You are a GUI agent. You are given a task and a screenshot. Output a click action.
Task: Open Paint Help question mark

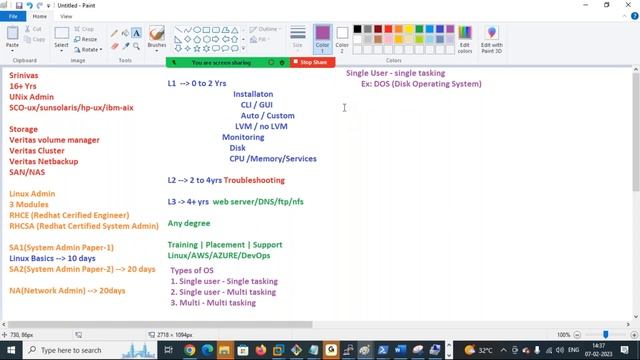(x=634, y=16)
